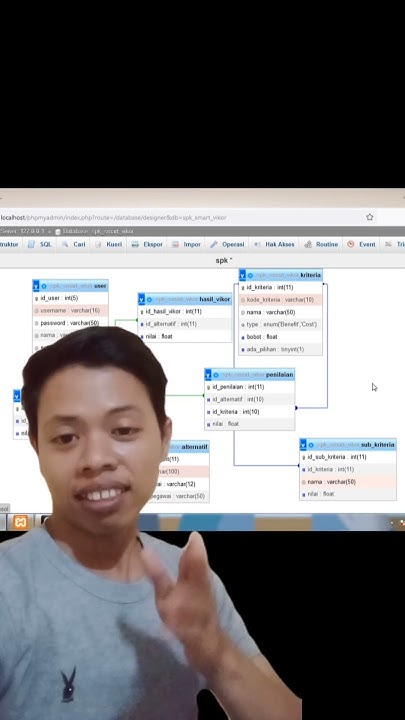Viewport: 405px width, 720px height.
Task: Select id_alternatif : int(10) in penilaian
Action: click(249, 399)
